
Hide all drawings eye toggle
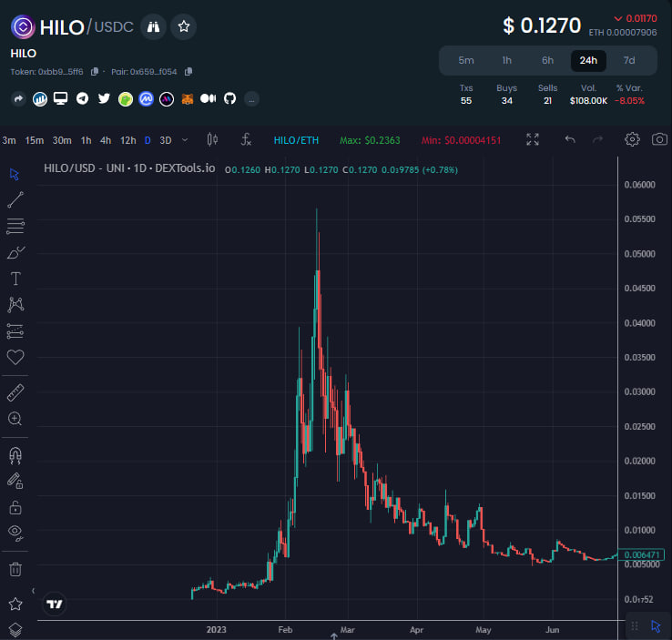(15, 533)
